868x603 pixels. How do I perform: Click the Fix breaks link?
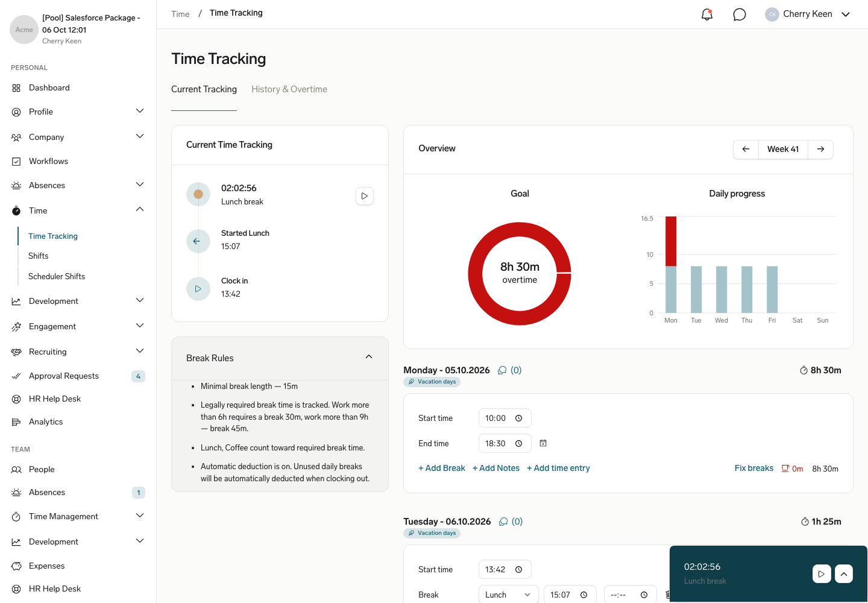(754, 469)
